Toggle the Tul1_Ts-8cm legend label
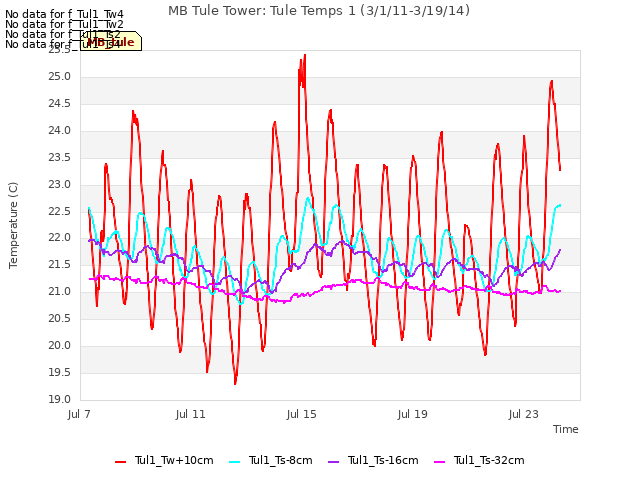The image size is (640, 480). [280, 460]
